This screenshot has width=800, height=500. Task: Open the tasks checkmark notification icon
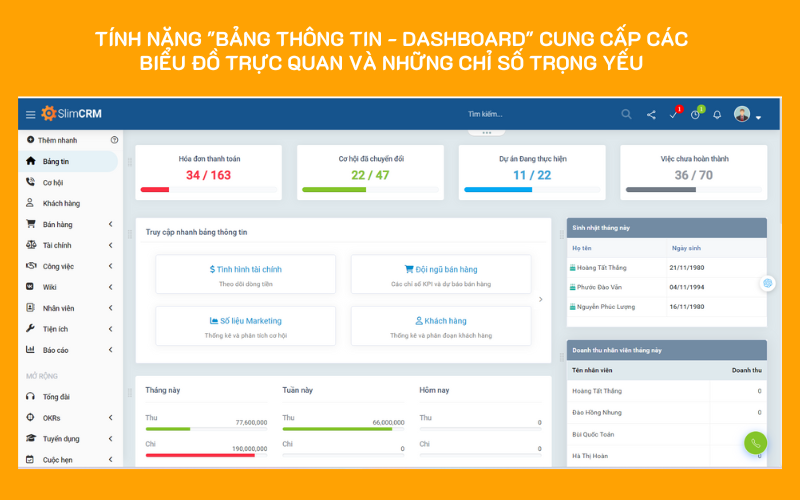coord(673,114)
